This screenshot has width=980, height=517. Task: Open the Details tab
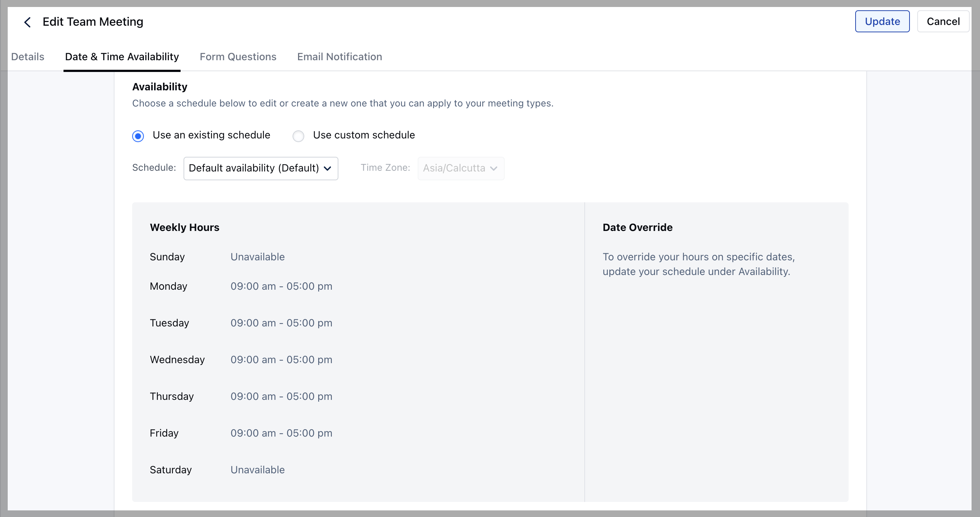point(28,57)
